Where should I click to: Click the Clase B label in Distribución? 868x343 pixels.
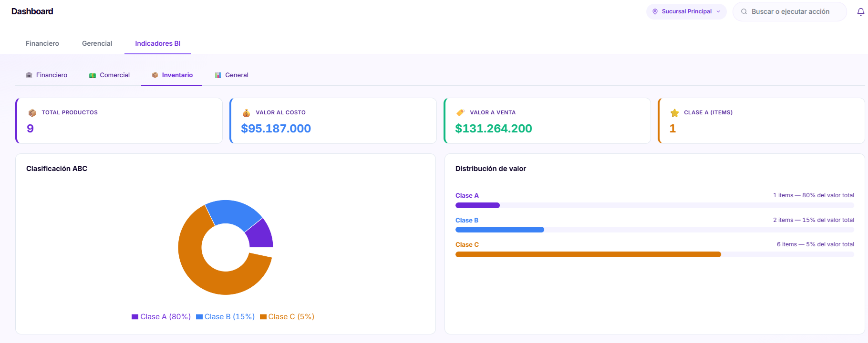tap(467, 221)
